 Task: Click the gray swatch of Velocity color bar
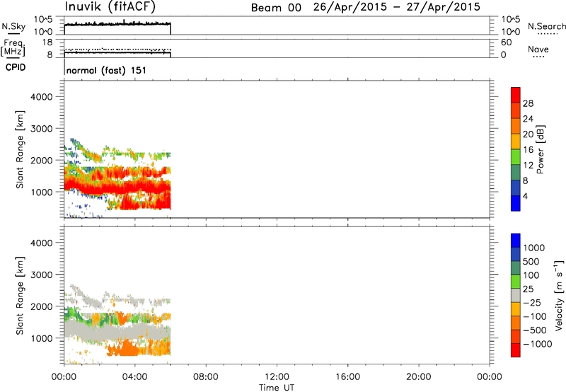(516, 295)
